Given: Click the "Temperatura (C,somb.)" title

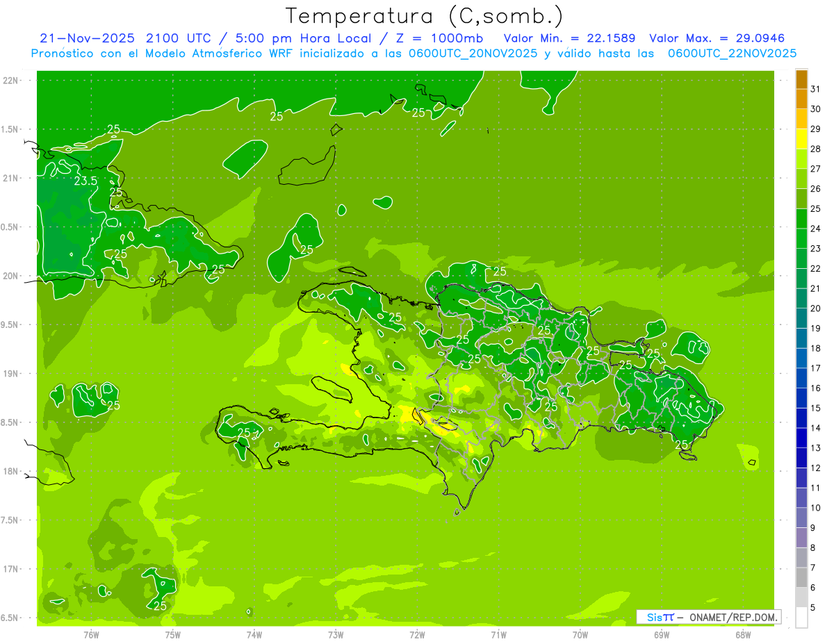Looking at the screenshot, I should (x=425, y=16).
